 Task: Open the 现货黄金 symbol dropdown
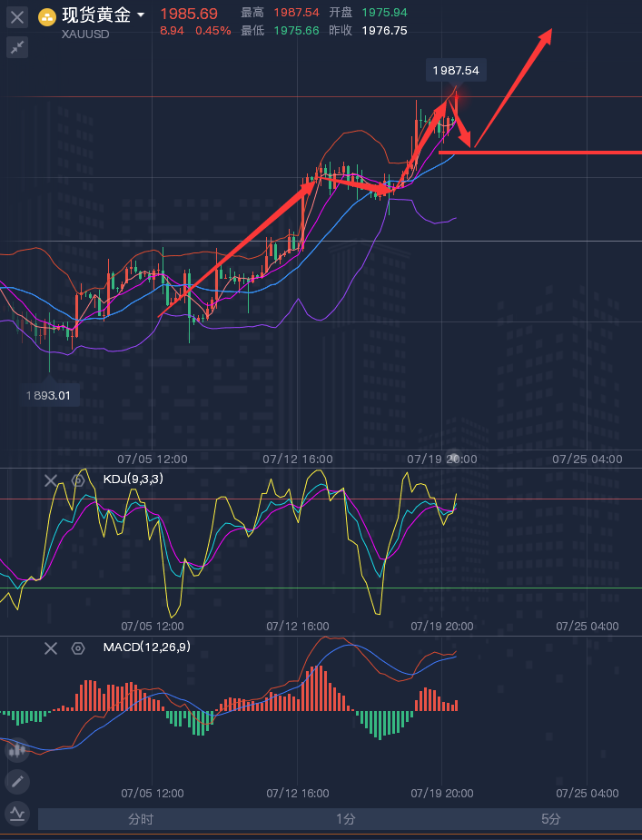click(x=141, y=16)
